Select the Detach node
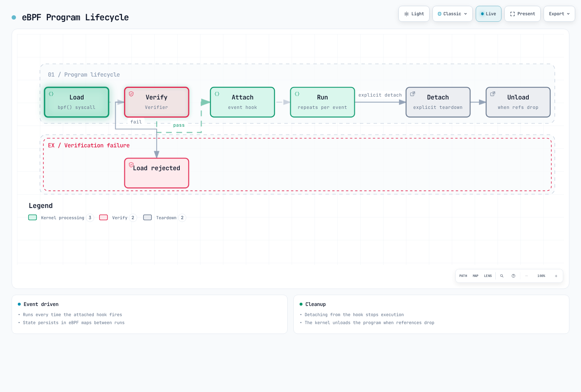The image size is (581, 392). click(x=438, y=102)
